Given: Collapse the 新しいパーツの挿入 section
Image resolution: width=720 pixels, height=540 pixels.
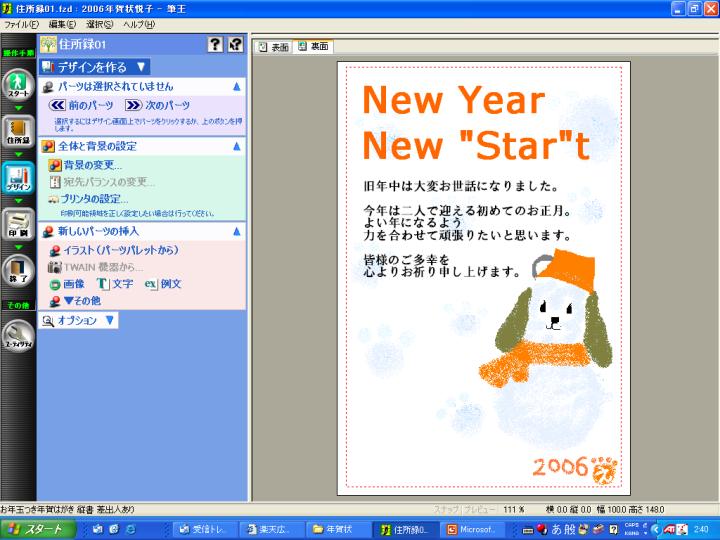Looking at the screenshot, I should pyautogui.click(x=236, y=231).
